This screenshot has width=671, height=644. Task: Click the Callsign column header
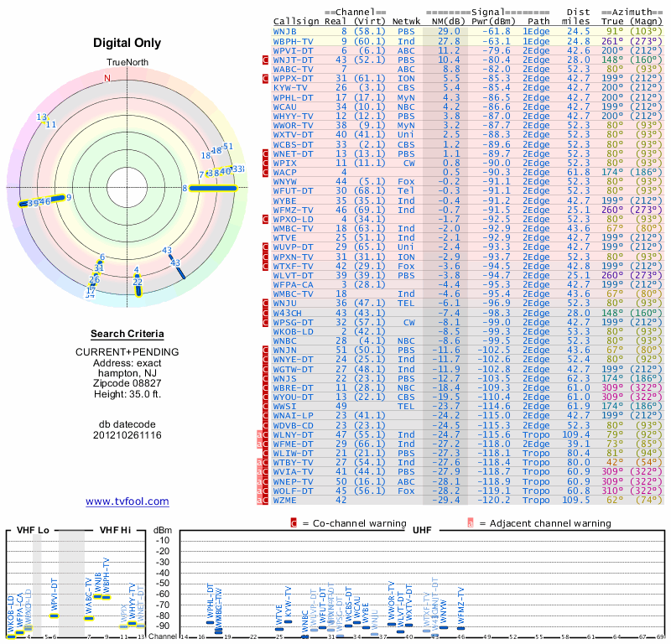click(x=297, y=21)
